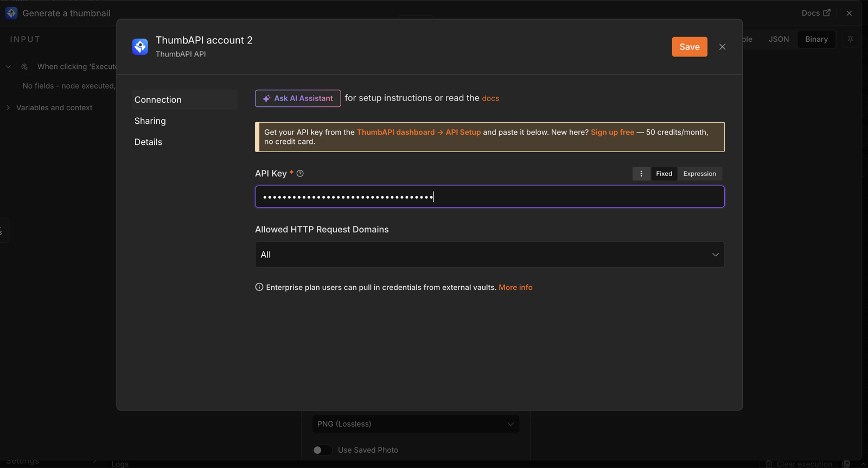The image size is (868, 468).
Task: Follow the Sign up free link
Action: (x=612, y=132)
